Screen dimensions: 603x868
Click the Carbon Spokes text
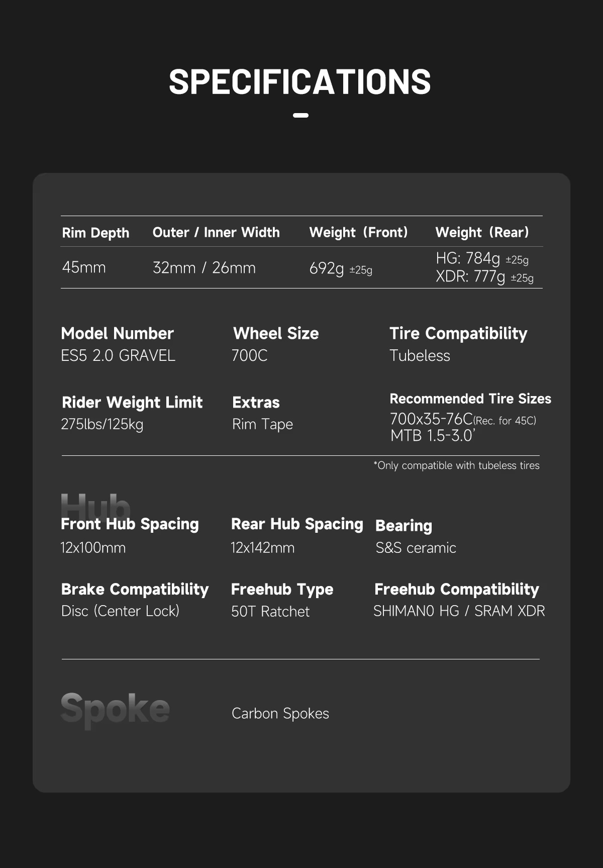280,713
